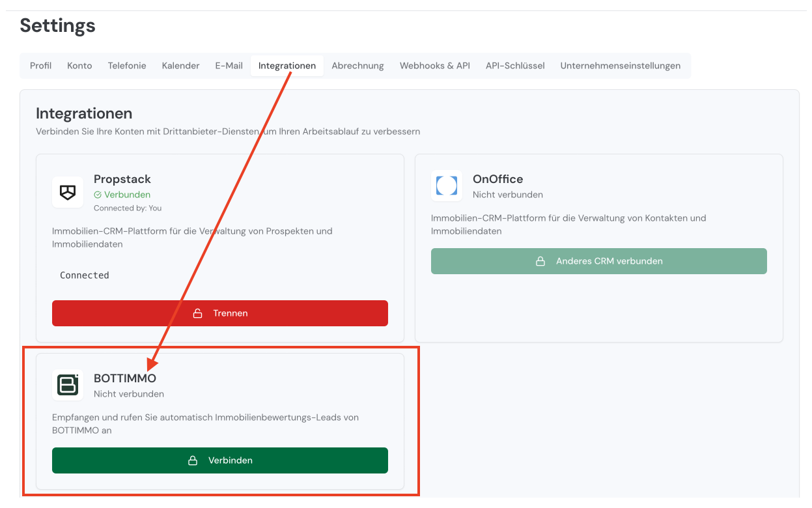This screenshot has width=812, height=508.
Task: Click the OnOffice description about Kontakten
Action: [x=568, y=225]
